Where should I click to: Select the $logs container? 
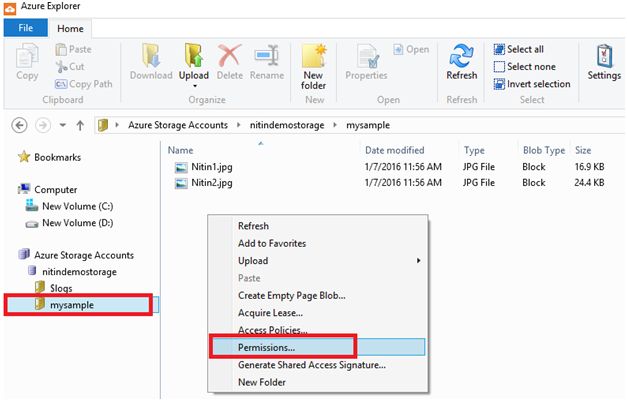click(x=54, y=288)
